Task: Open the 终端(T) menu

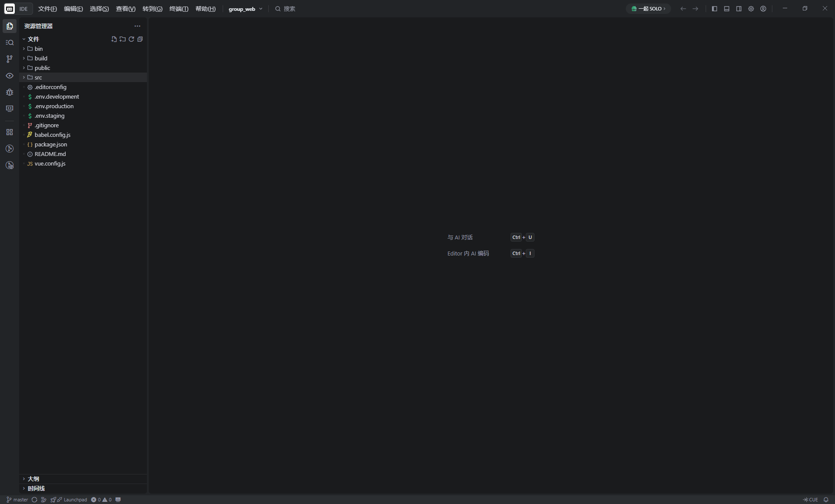Action: tap(179, 8)
